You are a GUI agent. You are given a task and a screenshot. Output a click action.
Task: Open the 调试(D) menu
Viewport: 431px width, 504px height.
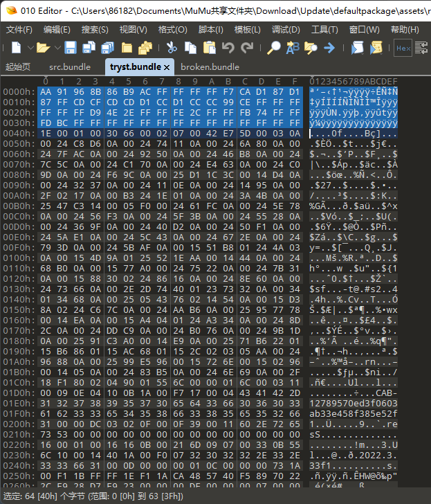286,30
